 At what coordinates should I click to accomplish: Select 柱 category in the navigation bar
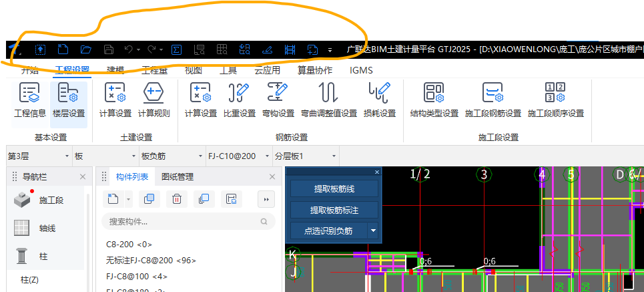click(44, 257)
